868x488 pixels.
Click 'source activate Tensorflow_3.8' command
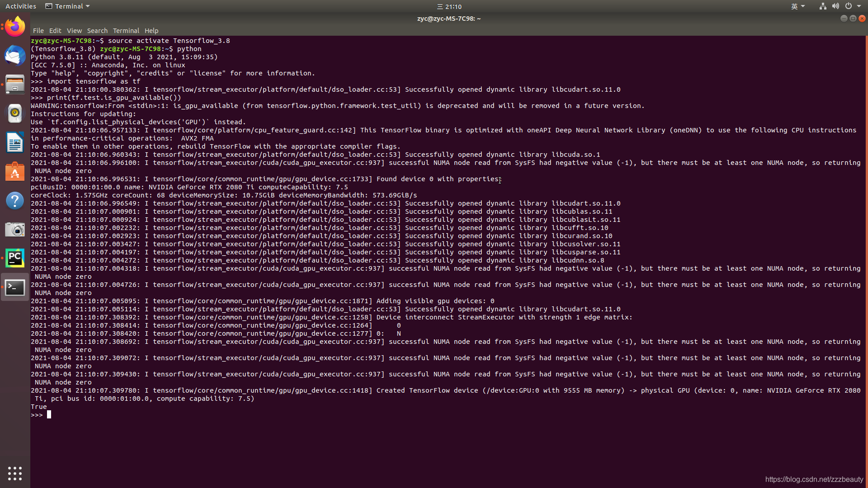(x=169, y=41)
